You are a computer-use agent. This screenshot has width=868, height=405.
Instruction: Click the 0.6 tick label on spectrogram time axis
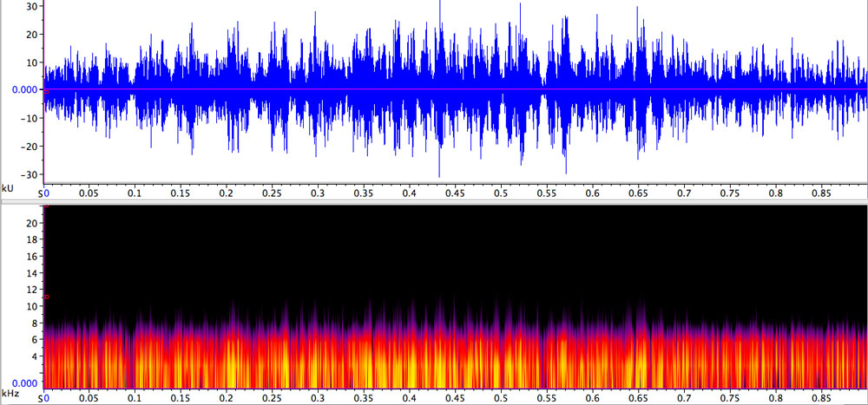[592, 398]
